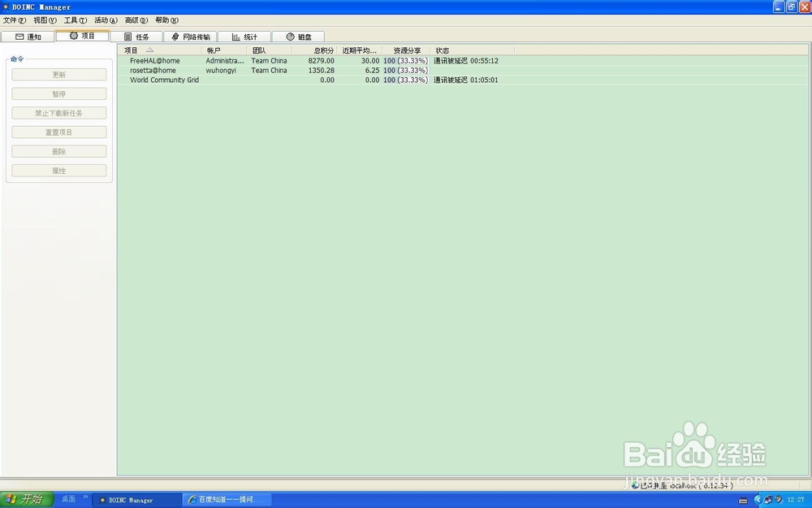Click the 删除 command button
Viewport: 812px width, 508px height.
[x=59, y=151]
